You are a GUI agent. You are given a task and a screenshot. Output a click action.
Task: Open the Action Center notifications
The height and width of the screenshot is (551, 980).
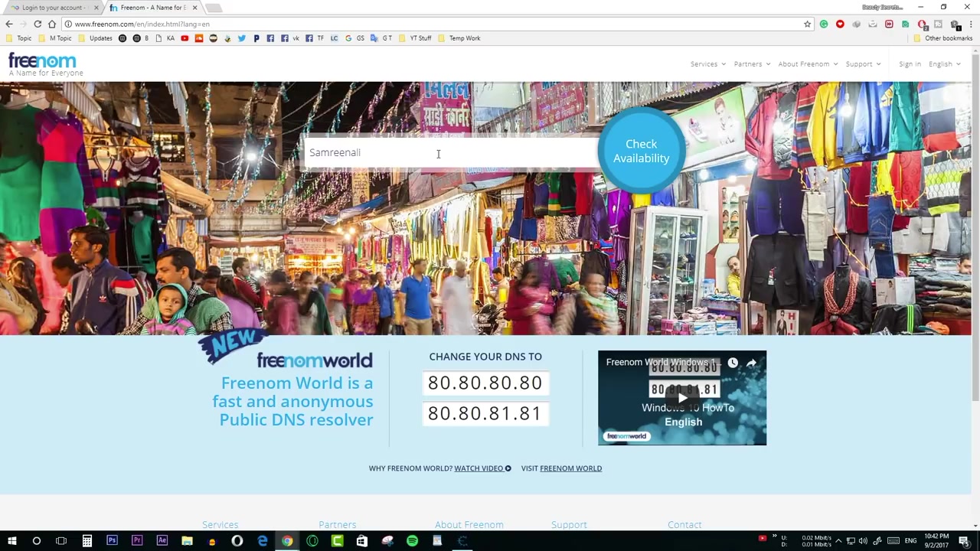pyautogui.click(x=964, y=541)
